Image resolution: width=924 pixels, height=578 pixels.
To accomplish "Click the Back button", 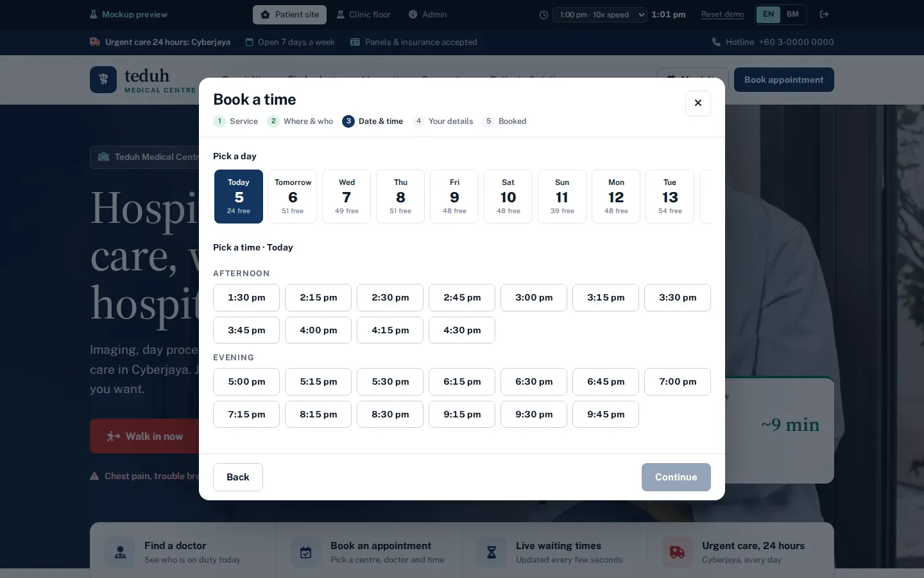I will (238, 477).
